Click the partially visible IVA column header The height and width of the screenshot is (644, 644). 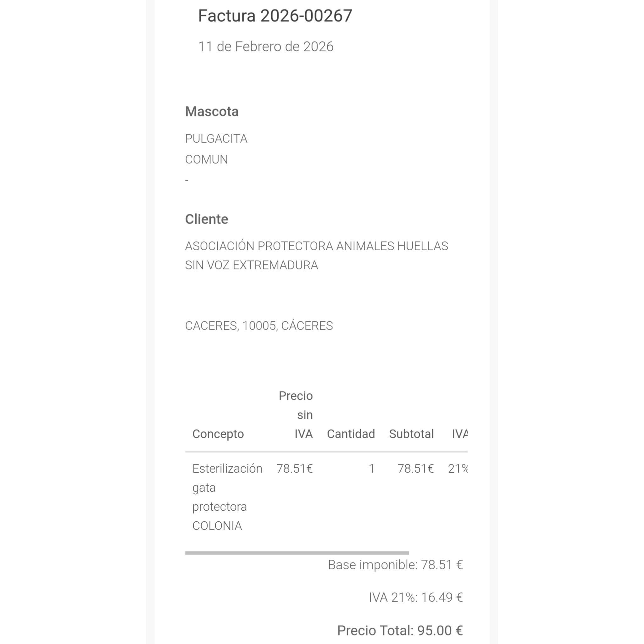tap(460, 434)
